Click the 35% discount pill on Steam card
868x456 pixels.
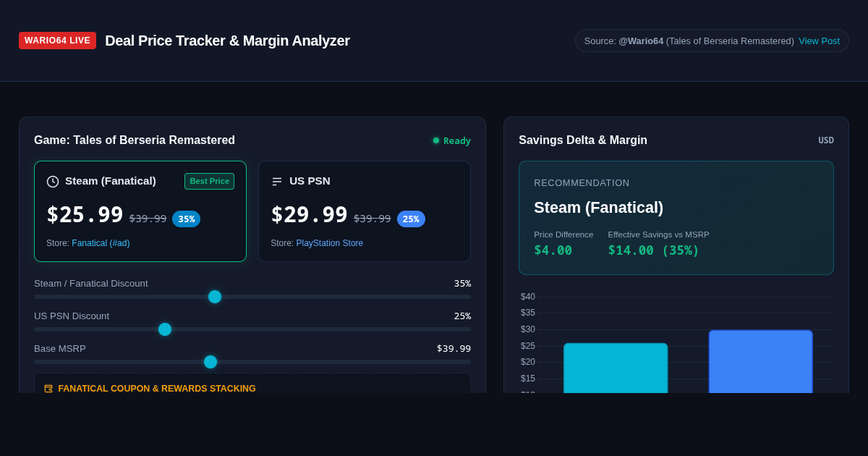(187, 219)
